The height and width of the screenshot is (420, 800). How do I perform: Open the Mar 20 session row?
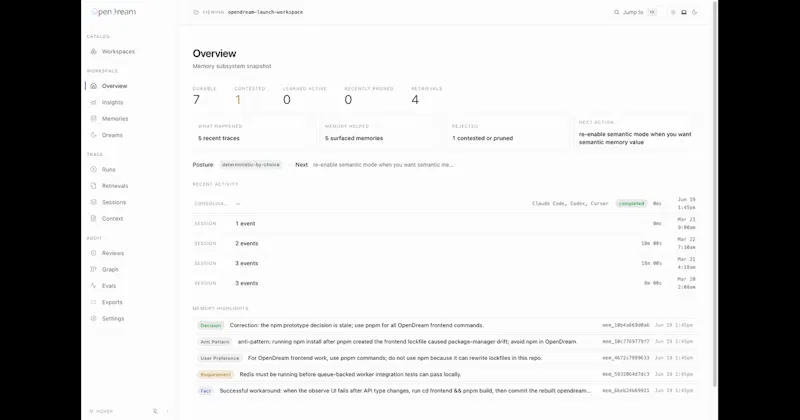pos(444,283)
